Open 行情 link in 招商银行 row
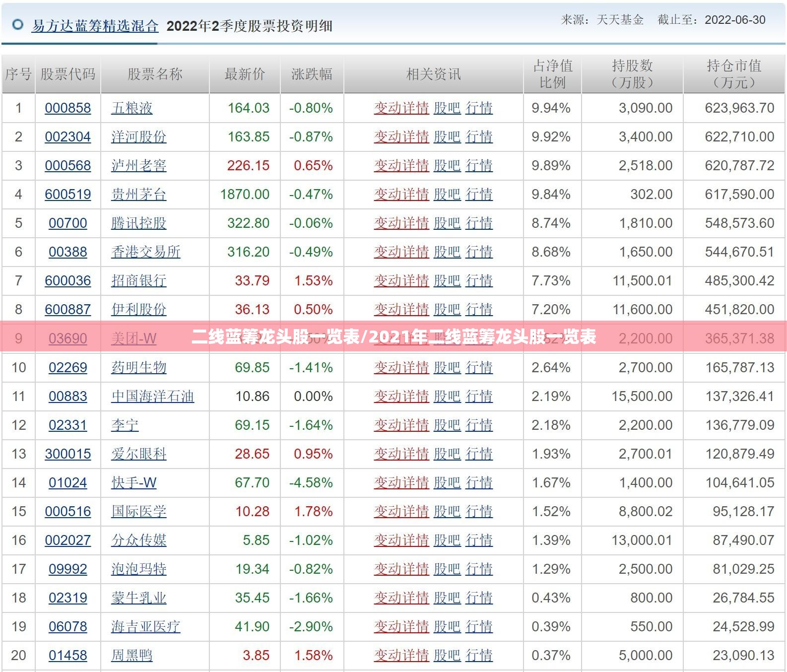 (479, 280)
